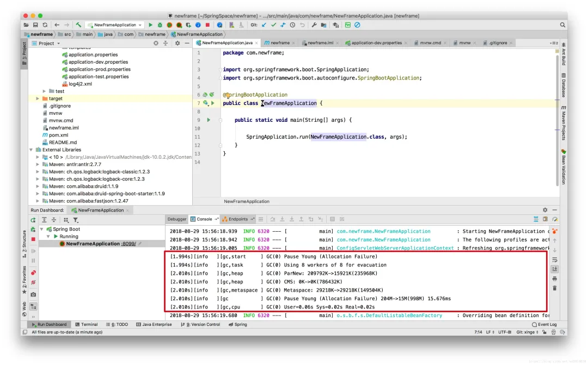Open the NewFrameApplication run configuration dropdown
Viewport: 588px width, 365px height.
(115, 24)
